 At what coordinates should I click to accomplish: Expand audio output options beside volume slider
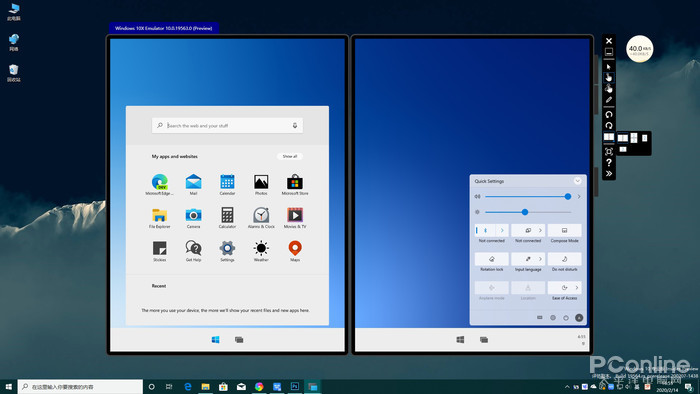[x=579, y=196]
